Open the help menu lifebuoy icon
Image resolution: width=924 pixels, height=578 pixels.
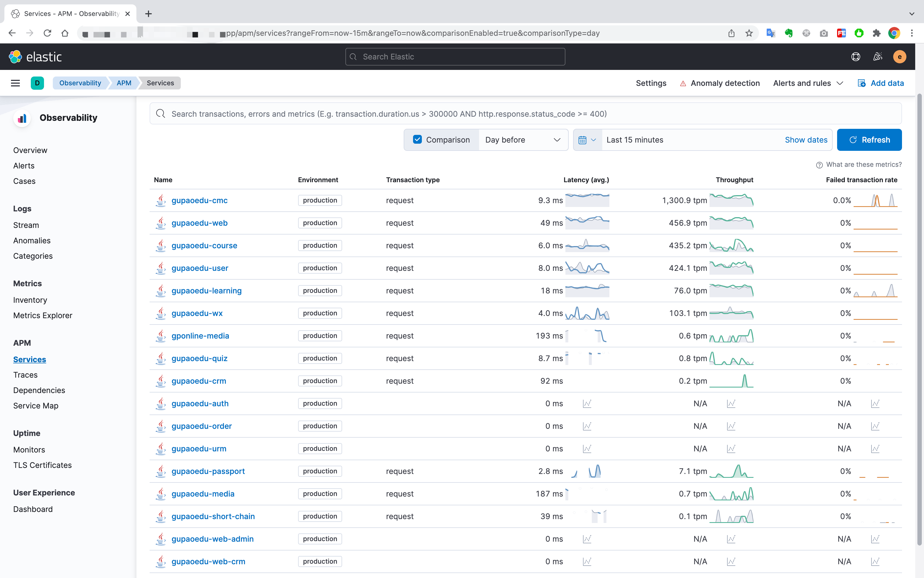click(x=856, y=57)
